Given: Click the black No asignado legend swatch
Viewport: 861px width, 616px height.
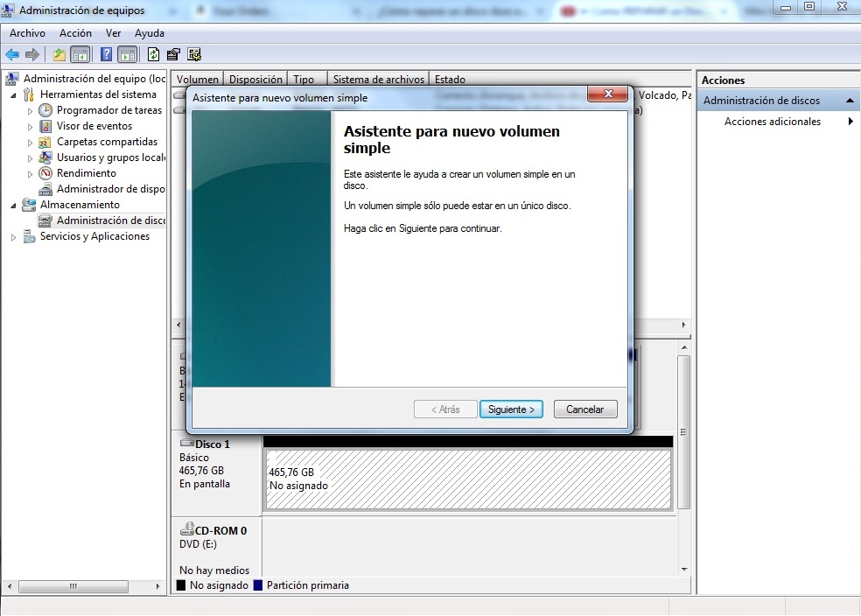Looking at the screenshot, I should 180,585.
